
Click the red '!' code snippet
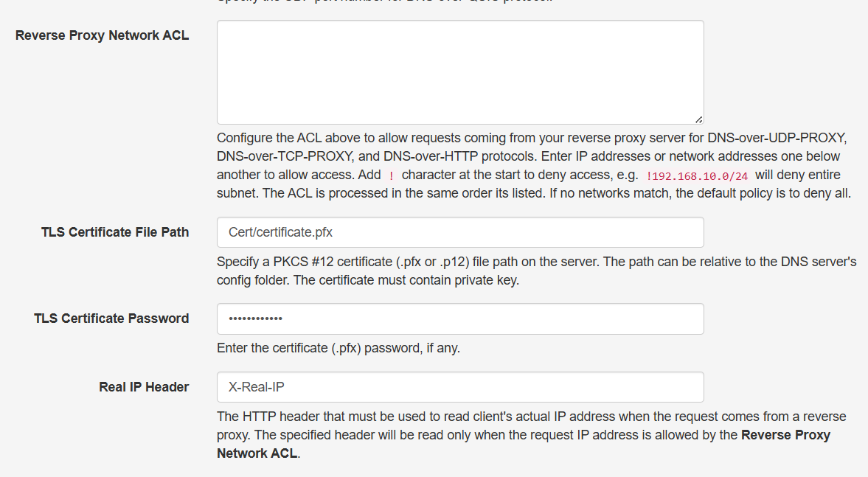(x=392, y=175)
